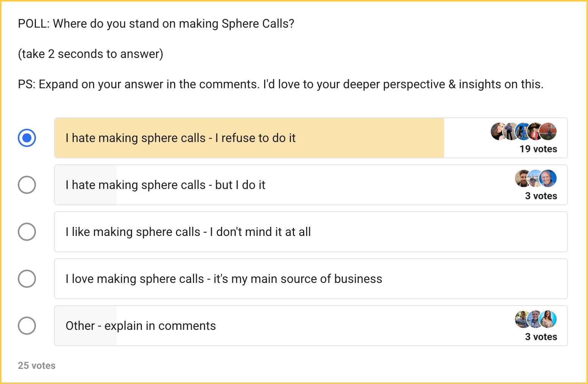Click gray-haired man avatar on blue background
The image size is (588, 384).
(548, 178)
